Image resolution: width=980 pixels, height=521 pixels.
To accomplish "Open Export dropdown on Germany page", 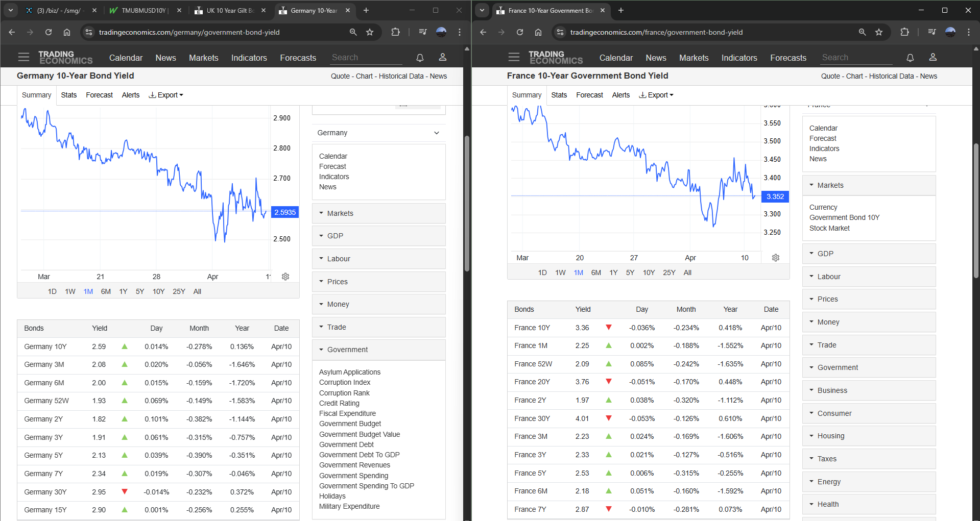I will coord(166,95).
